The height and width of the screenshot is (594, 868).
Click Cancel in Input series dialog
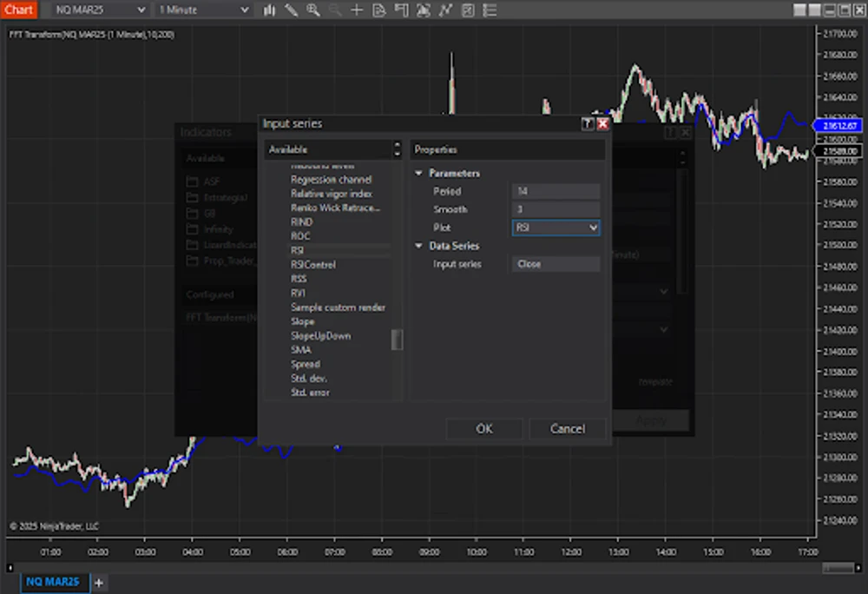(567, 428)
